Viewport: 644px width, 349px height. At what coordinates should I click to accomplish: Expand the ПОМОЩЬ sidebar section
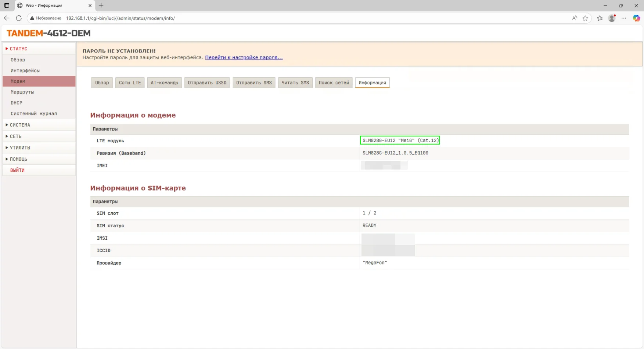click(x=18, y=159)
